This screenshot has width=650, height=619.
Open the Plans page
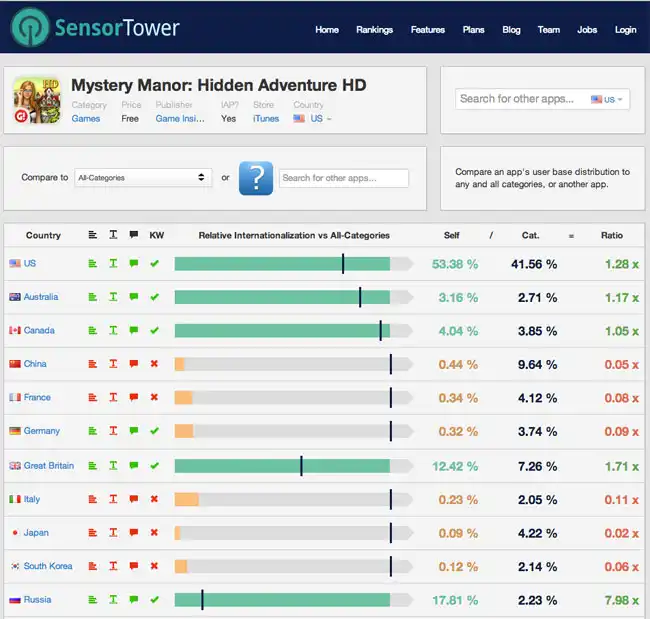pyautogui.click(x=473, y=30)
